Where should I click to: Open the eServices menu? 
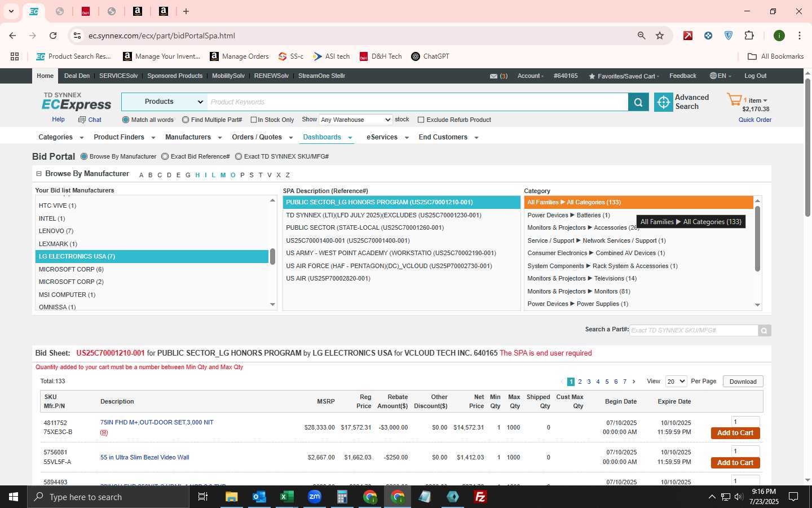pos(387,137)
